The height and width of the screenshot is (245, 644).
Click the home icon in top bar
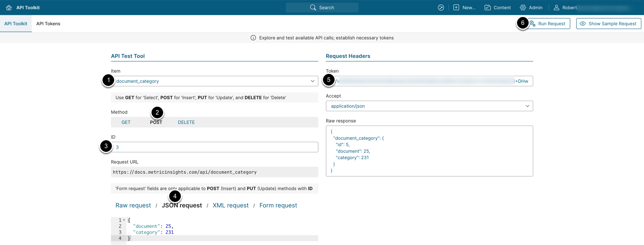(x=9, y=8)
